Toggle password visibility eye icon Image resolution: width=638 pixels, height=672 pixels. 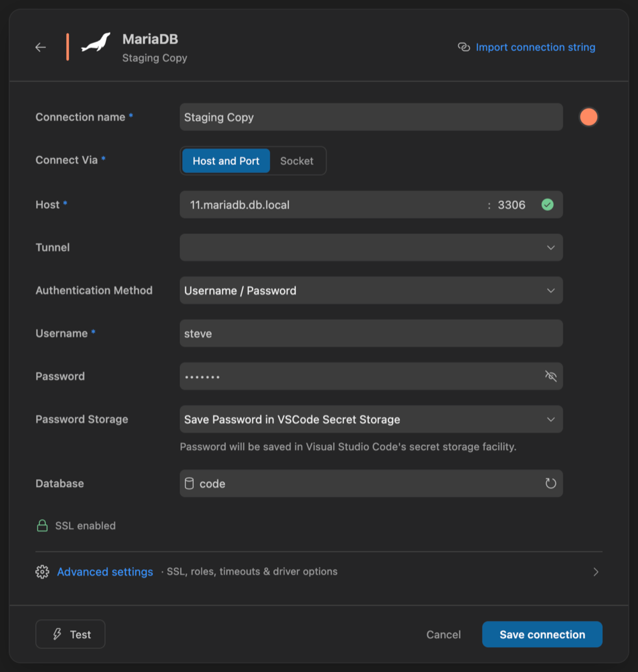point(551,376)
